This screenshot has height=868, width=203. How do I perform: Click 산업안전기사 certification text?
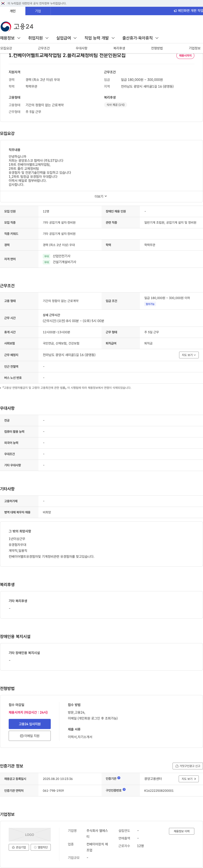(x=61, y=256)
